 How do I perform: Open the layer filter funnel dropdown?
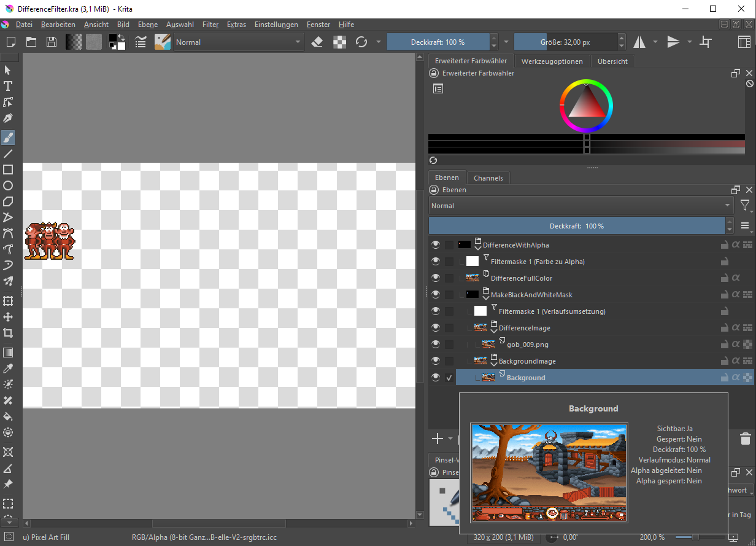[745, 206]
